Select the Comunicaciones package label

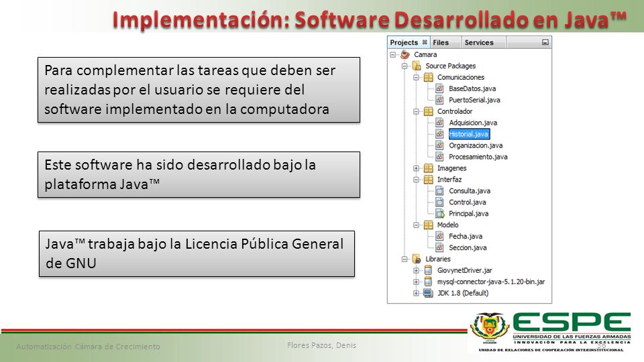[460, 77]
